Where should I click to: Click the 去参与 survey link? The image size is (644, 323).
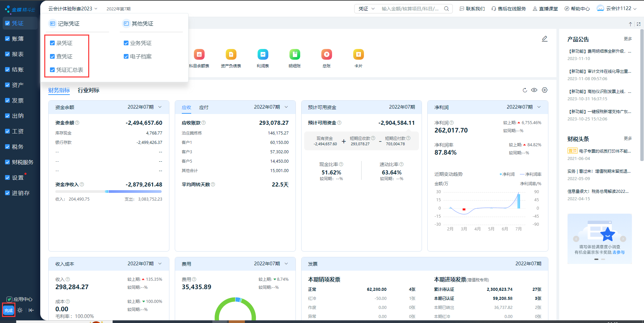tap(619, 252)
